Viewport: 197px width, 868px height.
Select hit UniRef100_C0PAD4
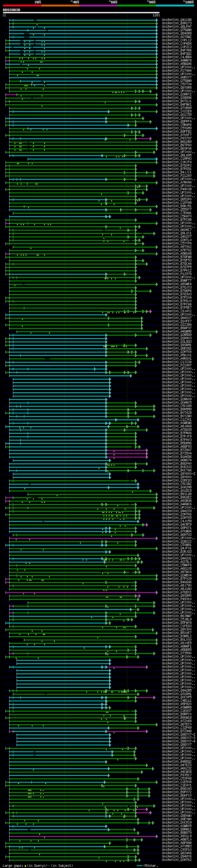tap(177, 43)
